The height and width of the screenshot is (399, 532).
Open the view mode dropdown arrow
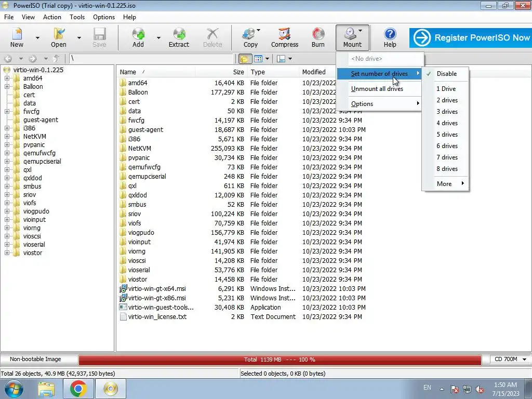tap(267, 59)
